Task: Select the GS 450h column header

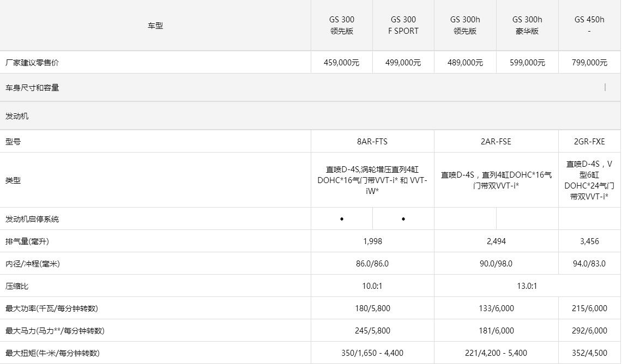Action: [589, 26]
